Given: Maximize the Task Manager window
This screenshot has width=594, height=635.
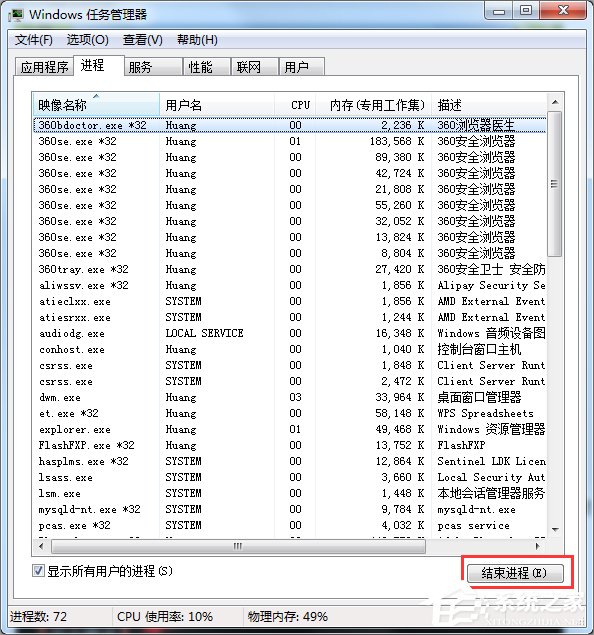Looking at the screenshot, I should 526,11.
